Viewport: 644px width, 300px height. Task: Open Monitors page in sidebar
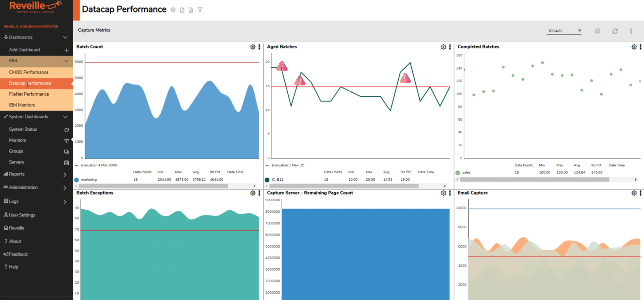pos(18,140)
